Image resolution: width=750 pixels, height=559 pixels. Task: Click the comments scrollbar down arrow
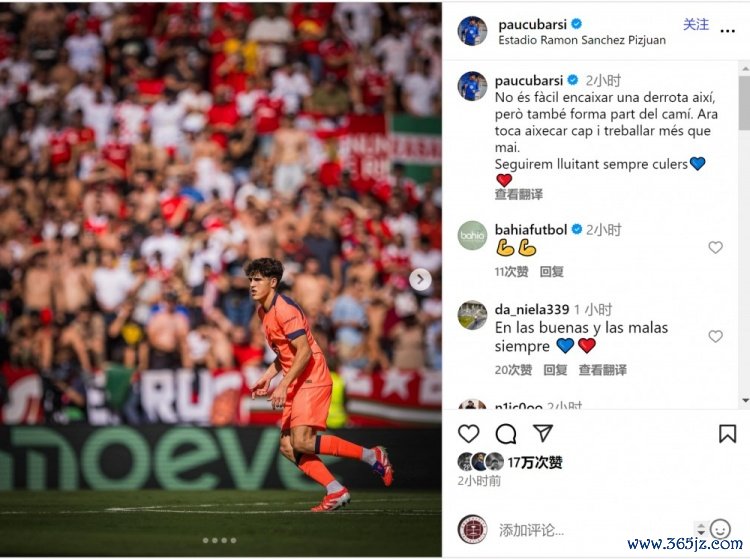[x=745, y=400]
